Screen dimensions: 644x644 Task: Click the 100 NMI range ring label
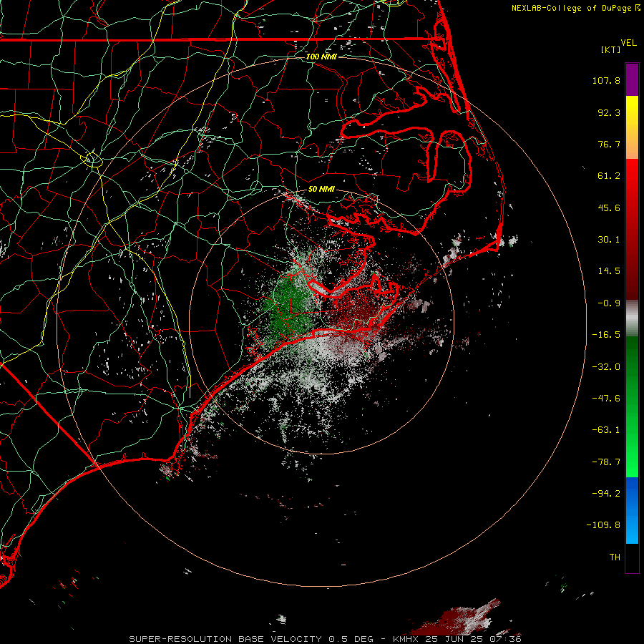coord(321,57)
